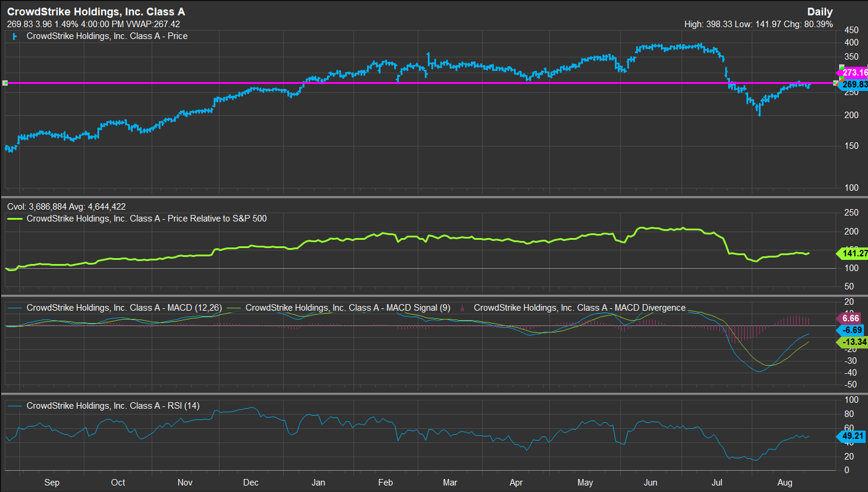Click the Sep label on the time axis
868x492 pixels.
point(52,483)
